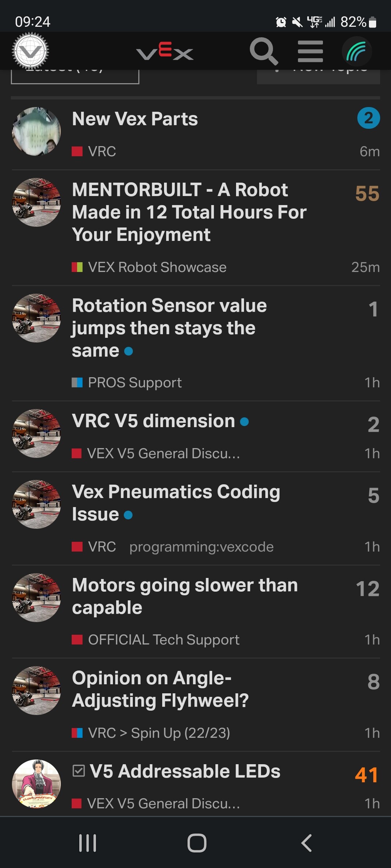Tap the unread badge on New Vex Parts

[368, 118]
